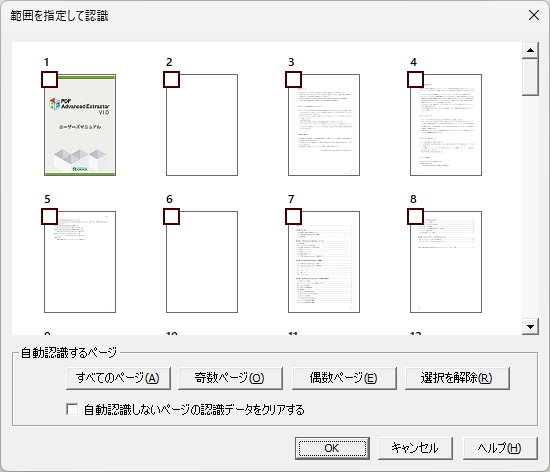Open ヘルプ(H) help button
The image size is (550, 472).
pos(500,448)
